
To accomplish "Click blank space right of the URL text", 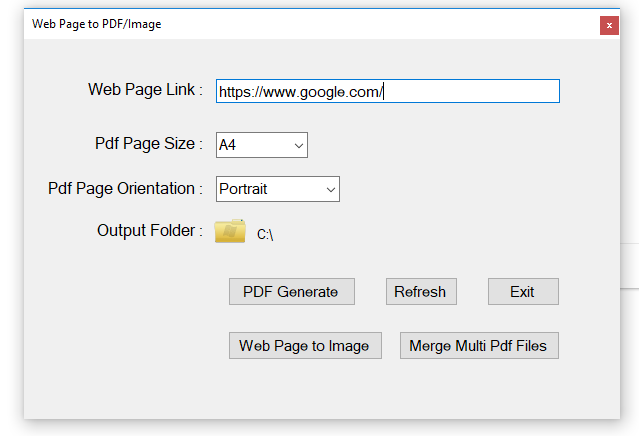I will [x=470, y=92].
